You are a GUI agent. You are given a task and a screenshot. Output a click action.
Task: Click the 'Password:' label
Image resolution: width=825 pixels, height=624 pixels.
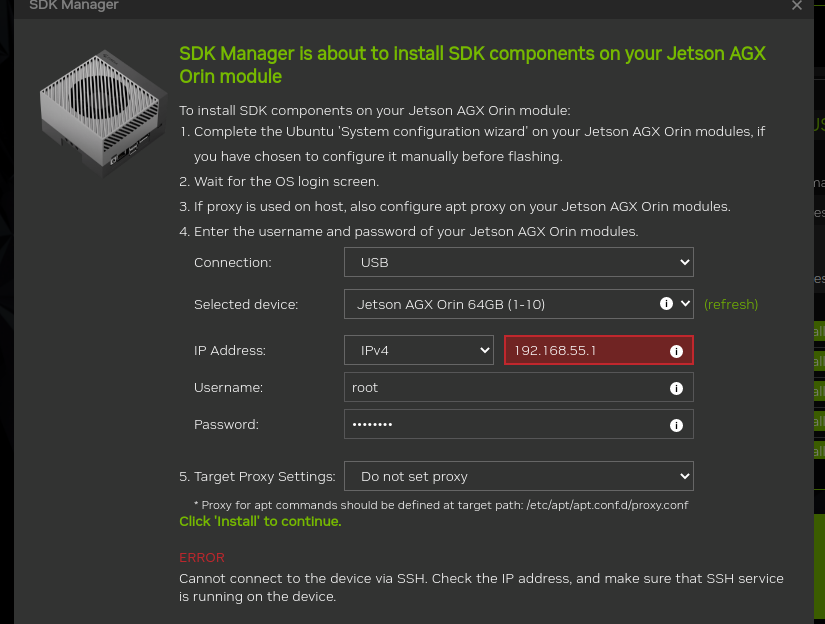point(226,425)
